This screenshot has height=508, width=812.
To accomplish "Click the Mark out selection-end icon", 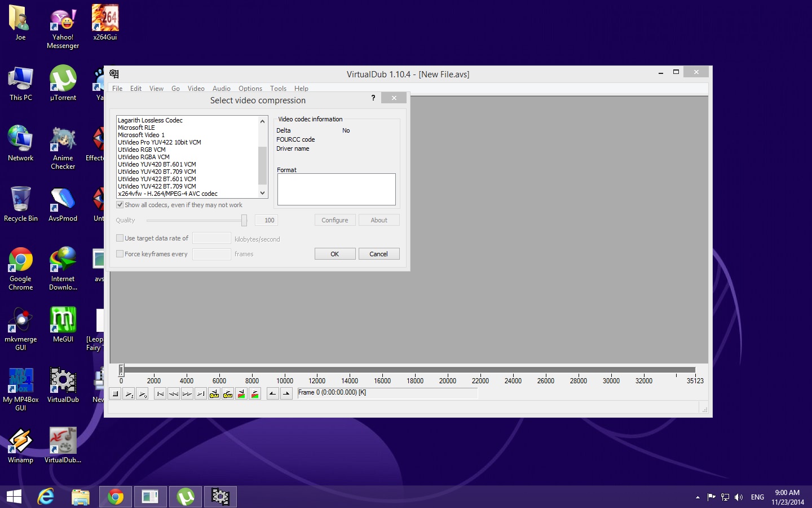I will point(286,394).
